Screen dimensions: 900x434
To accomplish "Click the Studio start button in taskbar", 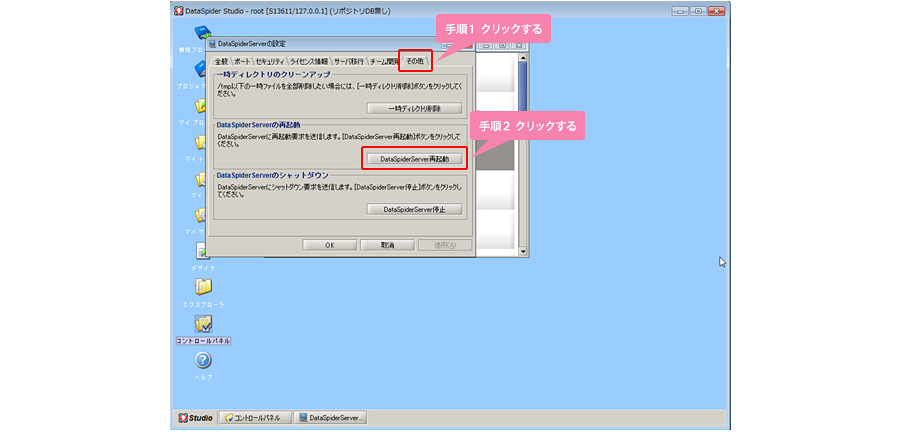I will point(196,417).
